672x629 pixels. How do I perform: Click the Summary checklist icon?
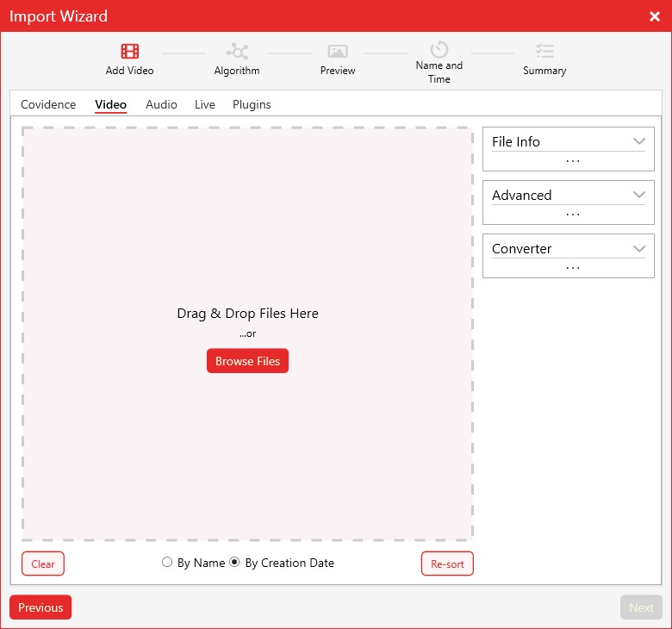[x=544, y=51]
